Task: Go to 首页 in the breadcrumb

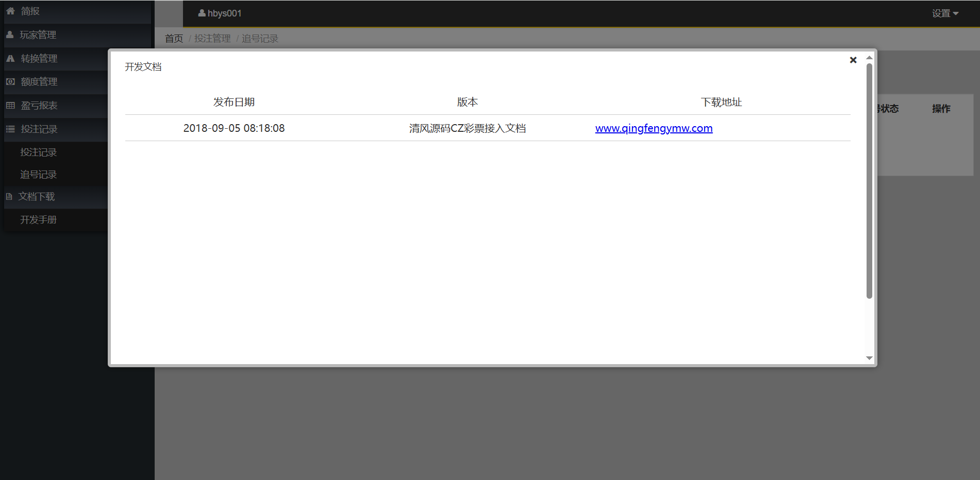Action: 174,39
